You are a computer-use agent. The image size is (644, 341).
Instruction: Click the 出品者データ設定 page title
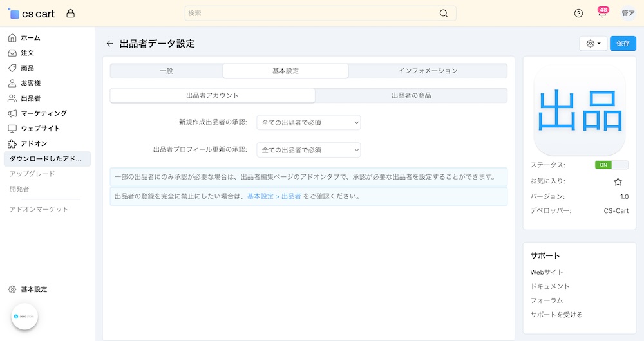pyautogui.click(x=157, y=44)
